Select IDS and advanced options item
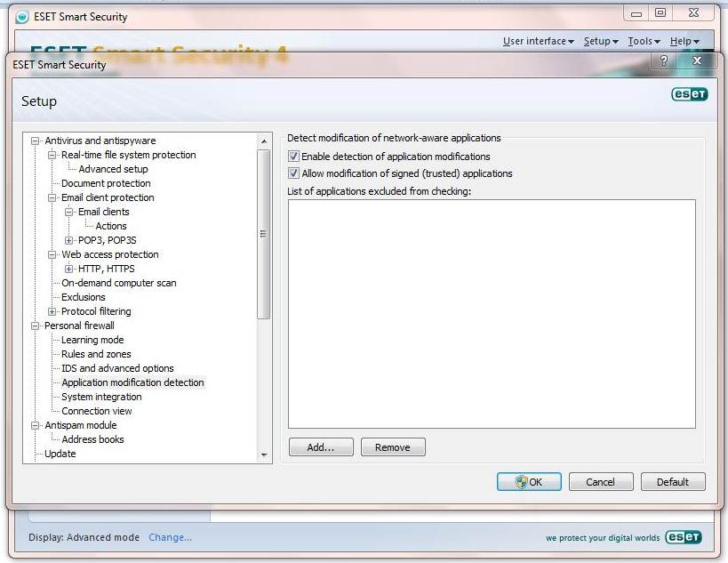Image resolution: width=728 pixels, height=563 pixels. tap(117, 368)
